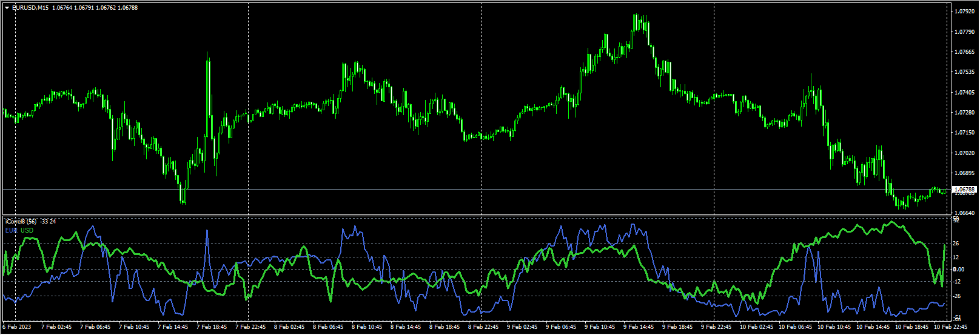Click the 10 Feb 06:45 time label
980x335 pixels.
click(795, 327)
